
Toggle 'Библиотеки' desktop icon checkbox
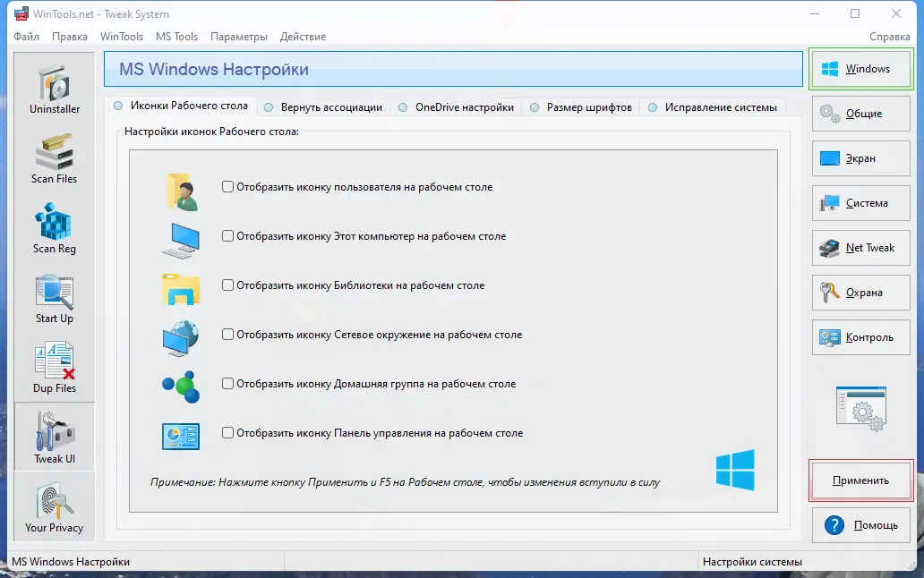point(227,285)
